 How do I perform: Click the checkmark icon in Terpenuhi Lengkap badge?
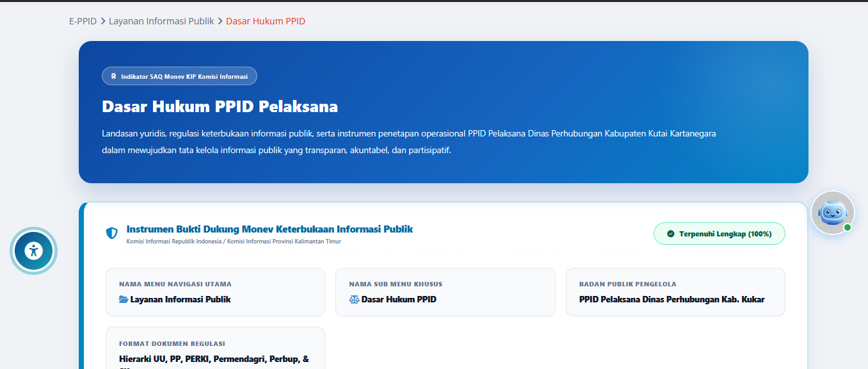(x=671, y=234)
